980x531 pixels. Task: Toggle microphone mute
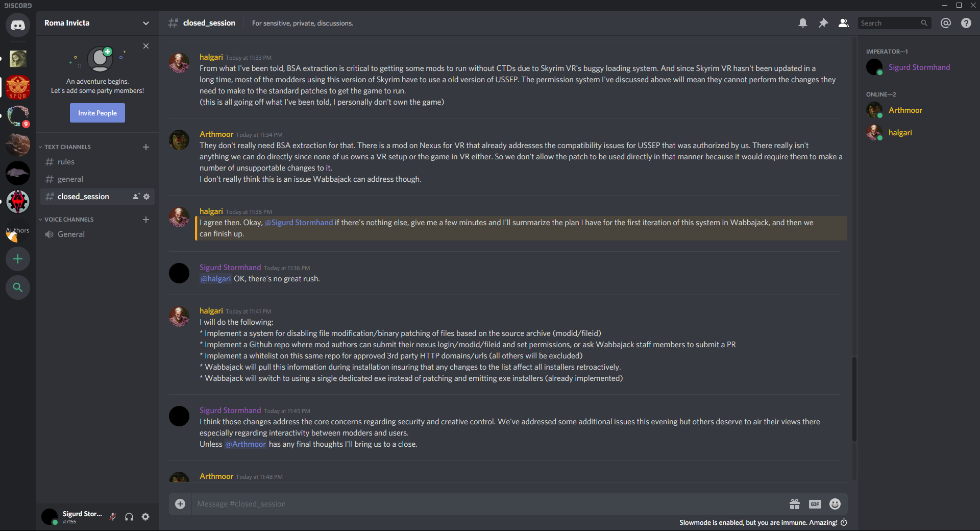[113, 517]
